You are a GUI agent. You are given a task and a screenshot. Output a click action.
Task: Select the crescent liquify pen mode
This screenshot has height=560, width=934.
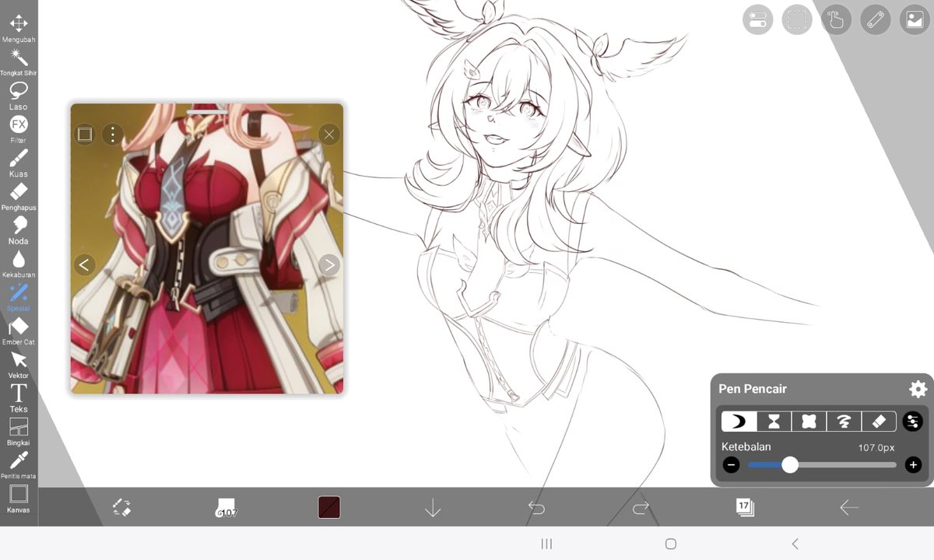click(x=739, y=422)
